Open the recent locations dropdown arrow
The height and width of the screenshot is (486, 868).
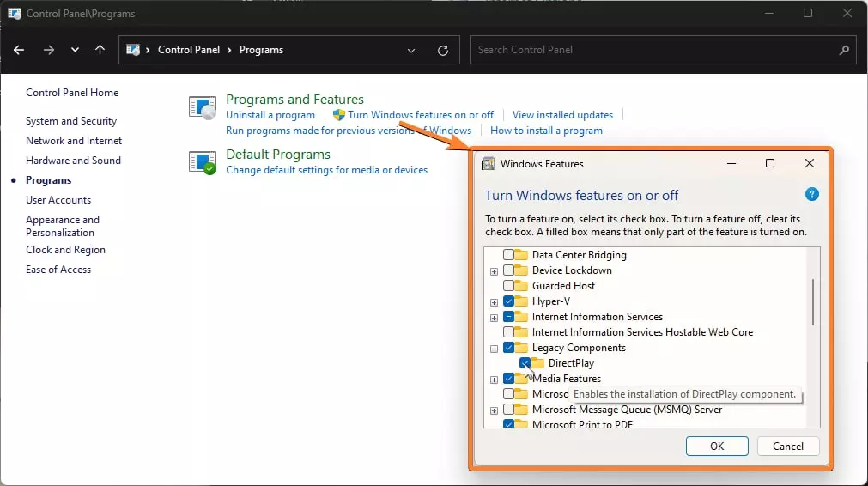pos(75,50)
